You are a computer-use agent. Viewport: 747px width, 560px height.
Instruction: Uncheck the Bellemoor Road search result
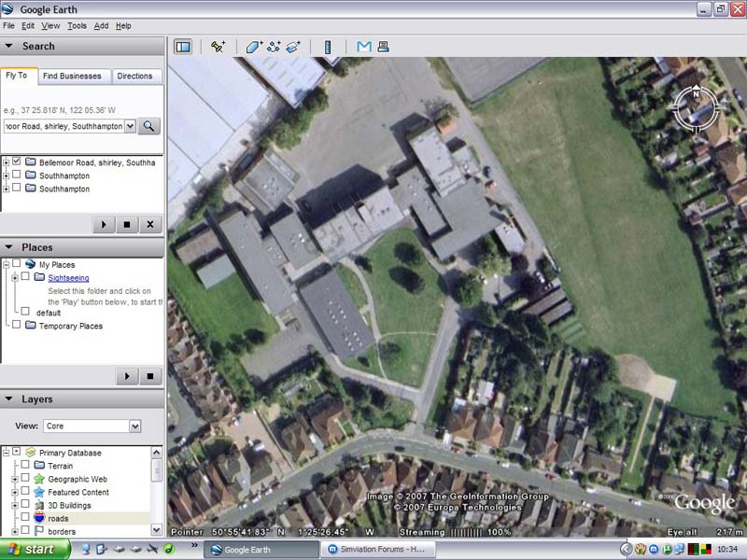coord(17,161)
